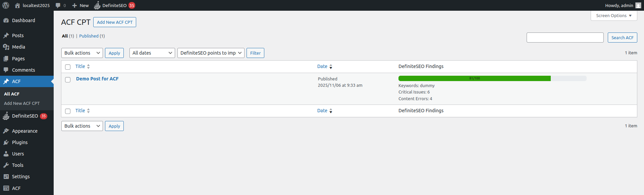644x195 pixels.
Task: Click the Pages icon in sidebar
Action: click(6, 59)
